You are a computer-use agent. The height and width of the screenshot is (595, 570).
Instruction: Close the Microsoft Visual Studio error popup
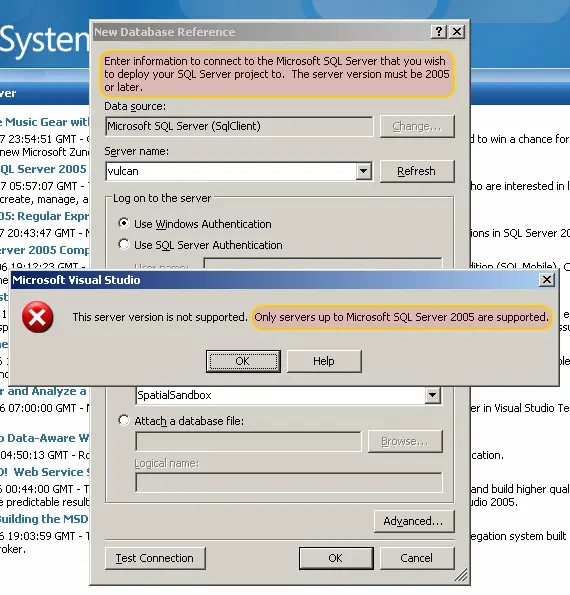coord(547,280)
